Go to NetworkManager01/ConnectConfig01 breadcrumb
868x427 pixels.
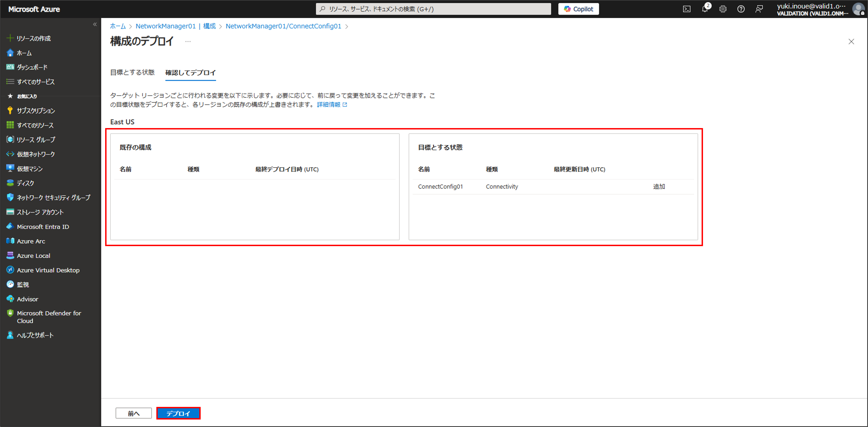pyautogui.click(x=283, y=26)
